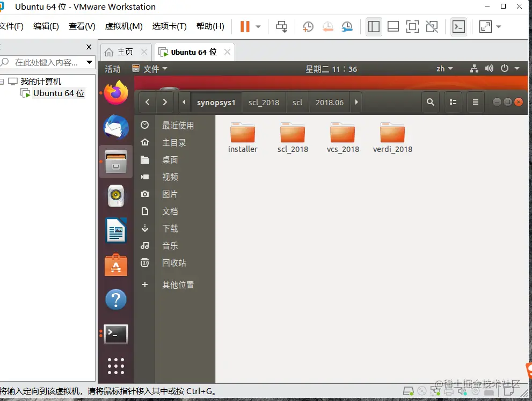The image size is (532, 401).
Task: Close the Ubuntu 64 位 tab
Action: point(227,52)
